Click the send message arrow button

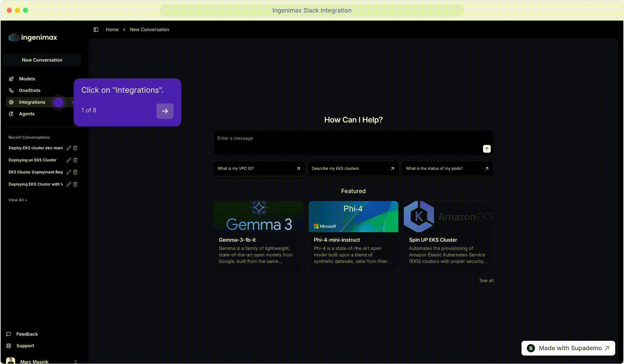coord(486,149)
